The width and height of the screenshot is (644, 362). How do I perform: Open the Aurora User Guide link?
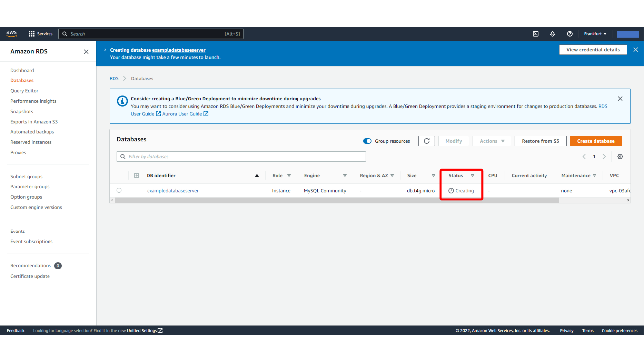[x=185, y=114]
